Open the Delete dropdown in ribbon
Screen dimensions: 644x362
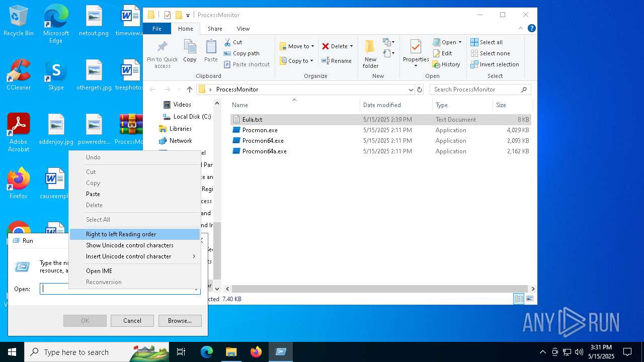(337, 46)
